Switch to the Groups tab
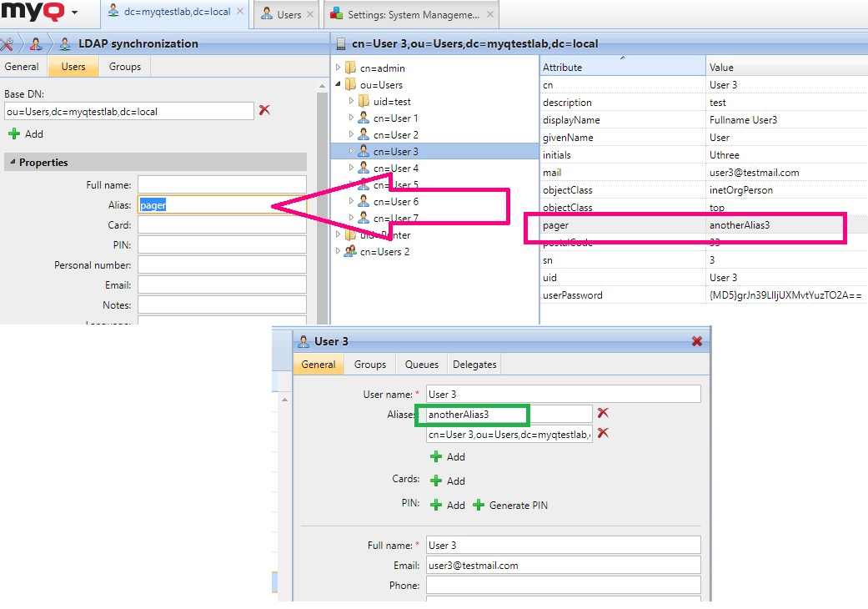This screenshot has height=609, width=868. tap(123, 67)
